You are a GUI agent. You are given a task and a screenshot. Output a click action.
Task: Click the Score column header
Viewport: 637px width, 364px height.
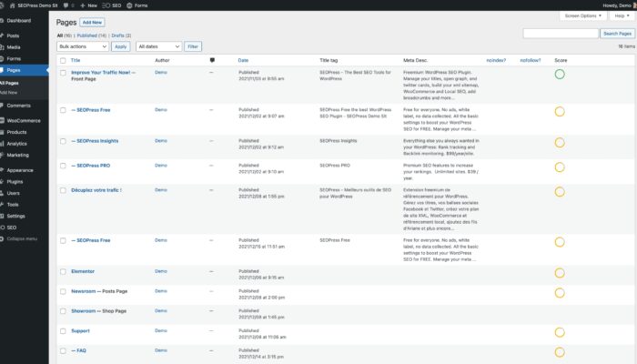tap(561, 60)
